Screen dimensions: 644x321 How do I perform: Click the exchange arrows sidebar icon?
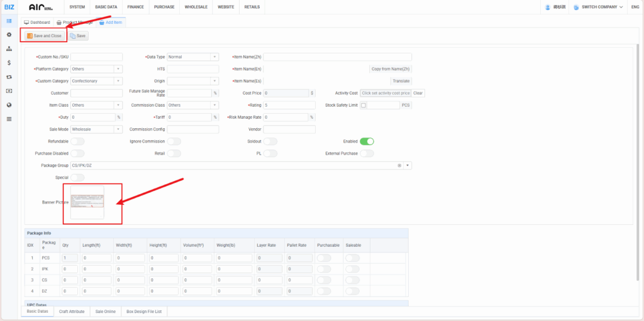(x=9, y=77)
